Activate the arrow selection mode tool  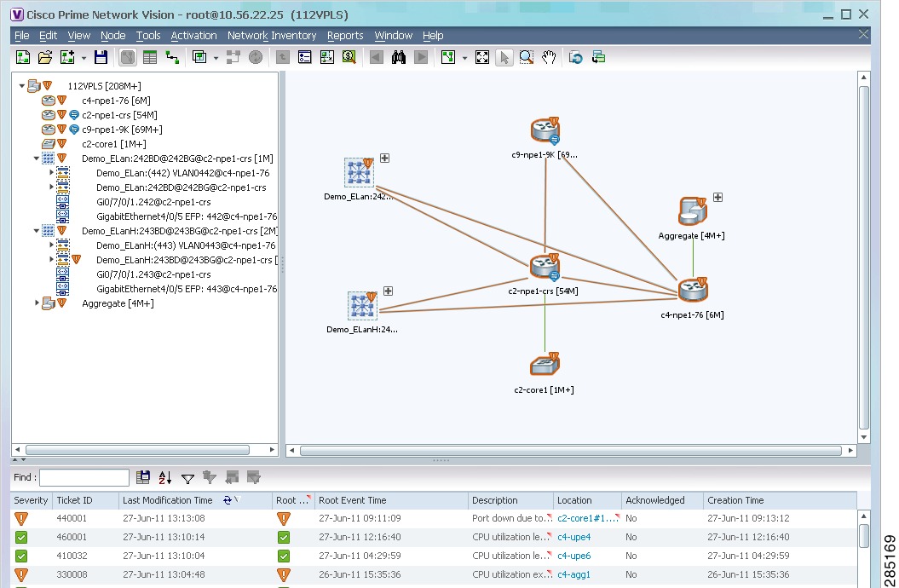[504, 57]
